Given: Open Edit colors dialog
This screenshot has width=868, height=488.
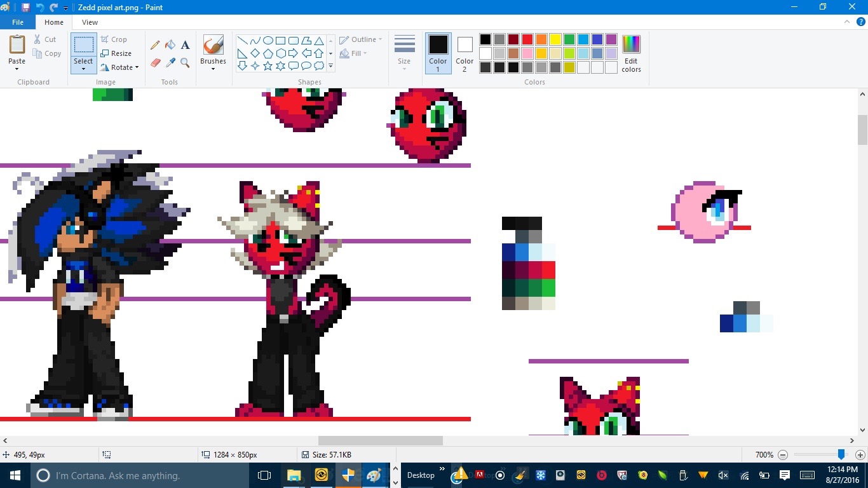Looking at the screenshot, I should pyautogui.click(x=631, y=53).
